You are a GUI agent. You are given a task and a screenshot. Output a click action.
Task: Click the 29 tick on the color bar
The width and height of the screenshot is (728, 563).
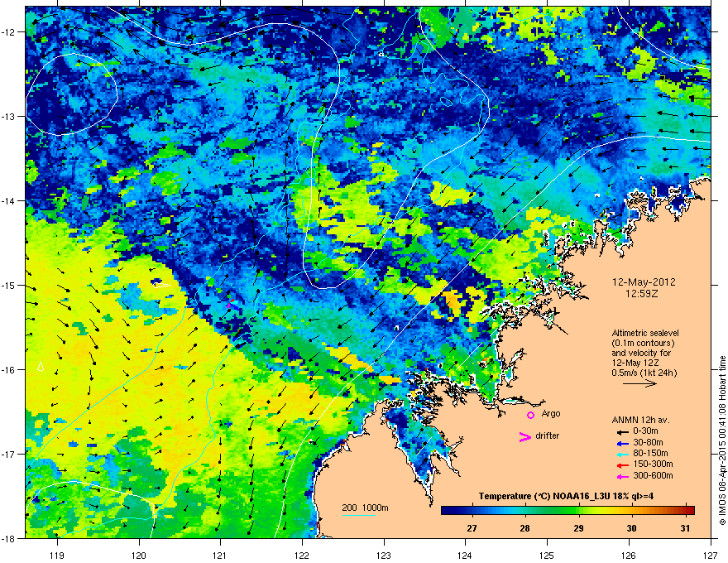tap(578, 528)
